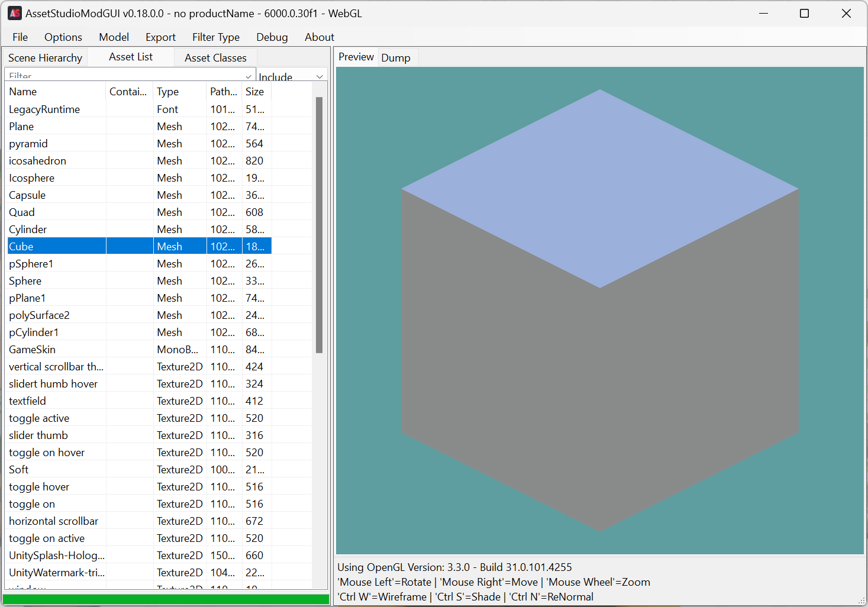Select the 'toggle on hover' texture row

(139, 453)
